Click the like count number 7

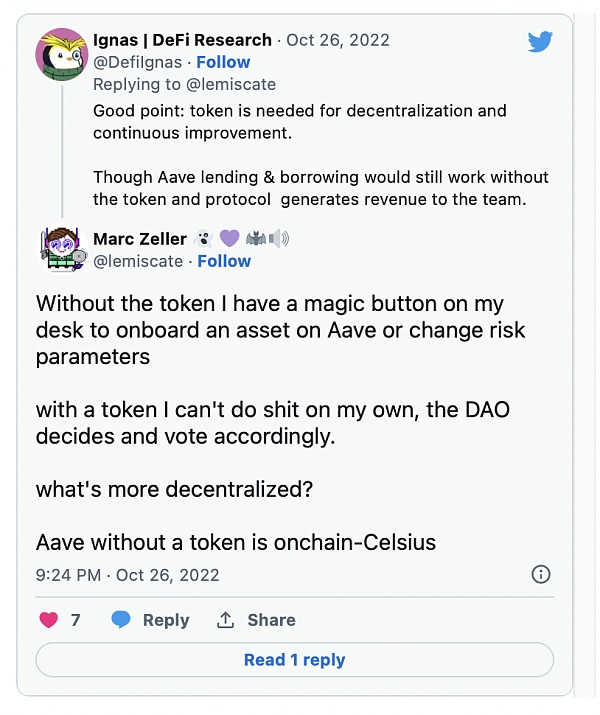point(76,620)
